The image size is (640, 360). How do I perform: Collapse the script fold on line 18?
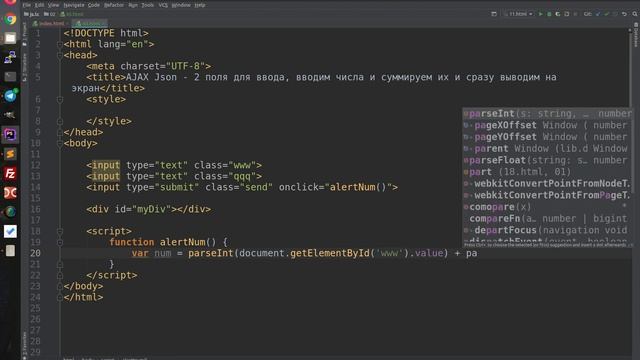pyautogui.click(x=60, y=231)
